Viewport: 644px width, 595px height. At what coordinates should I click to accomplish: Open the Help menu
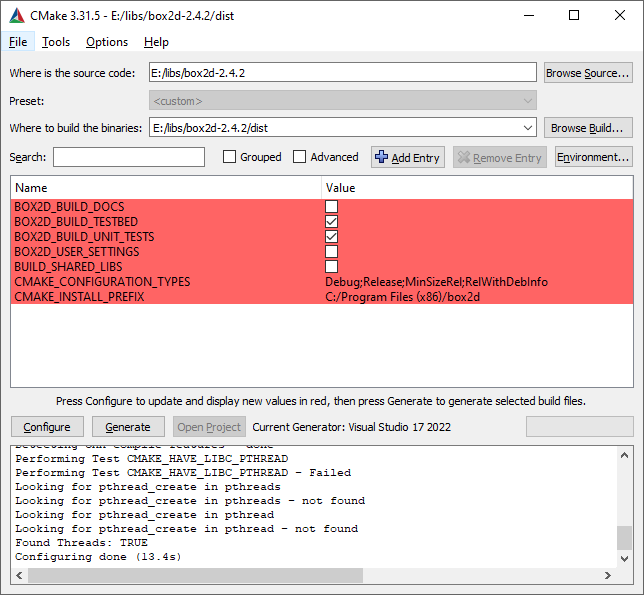[x=156, y=42]
